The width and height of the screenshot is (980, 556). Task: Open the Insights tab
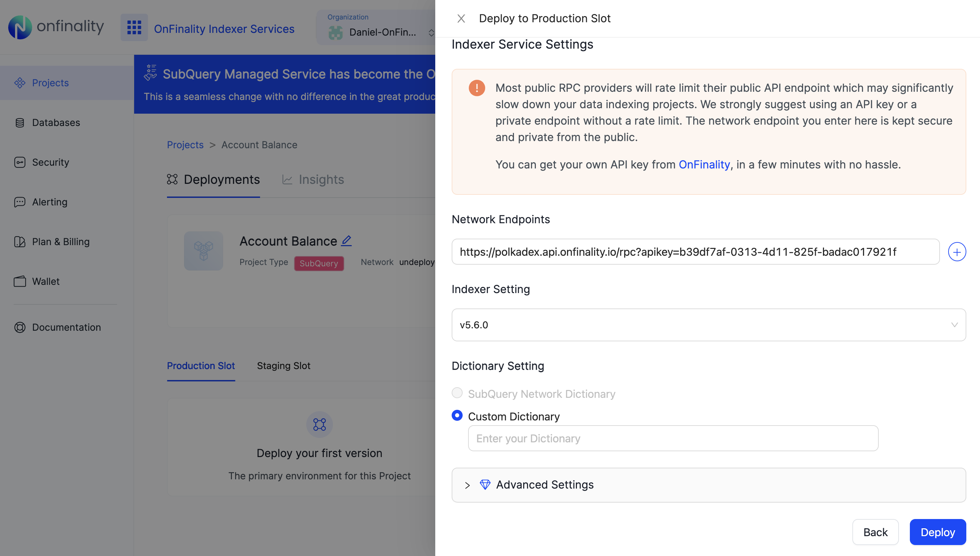pyautogui.click(x=321, y=179)
